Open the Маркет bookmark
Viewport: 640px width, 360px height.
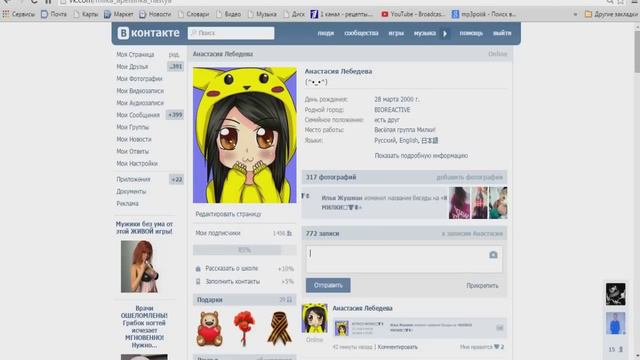tap(118, 14)
